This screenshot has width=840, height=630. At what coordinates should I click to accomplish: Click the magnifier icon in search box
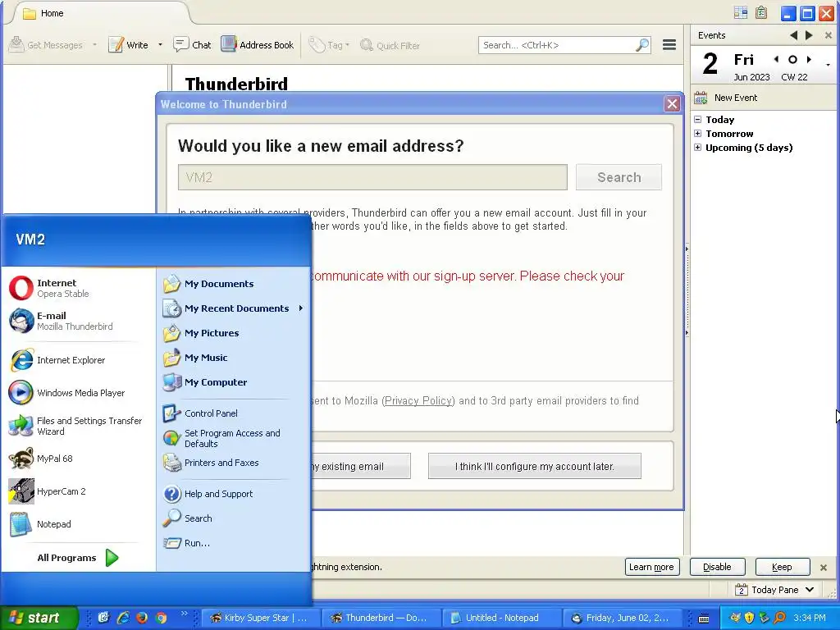[x=642, y=45]
